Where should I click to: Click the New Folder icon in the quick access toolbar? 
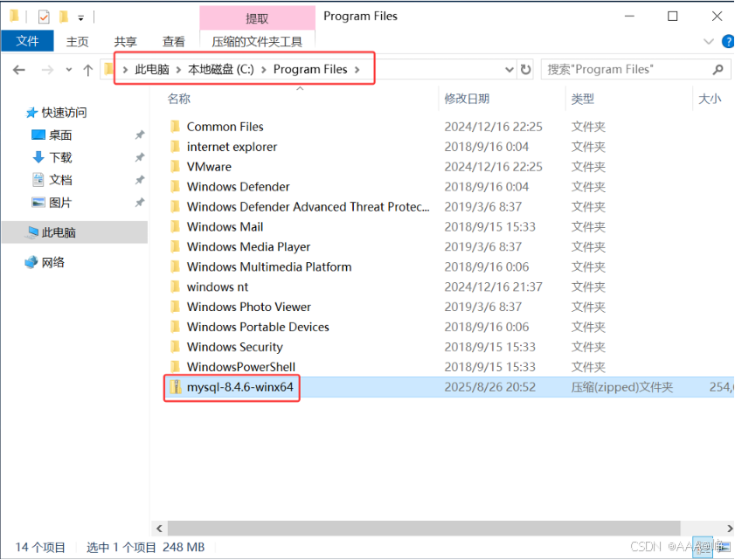point(64,17)
